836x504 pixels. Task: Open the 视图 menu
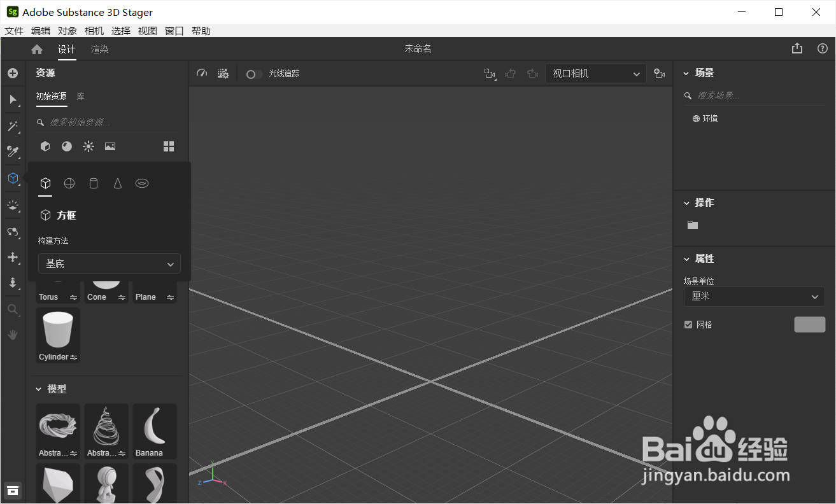[148, 31]
